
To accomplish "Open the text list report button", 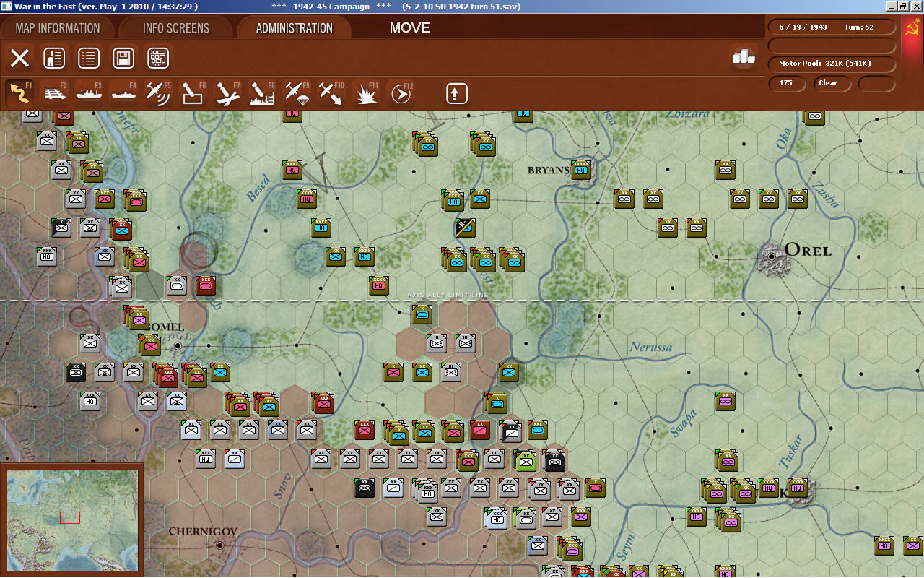I will (89, 58).
